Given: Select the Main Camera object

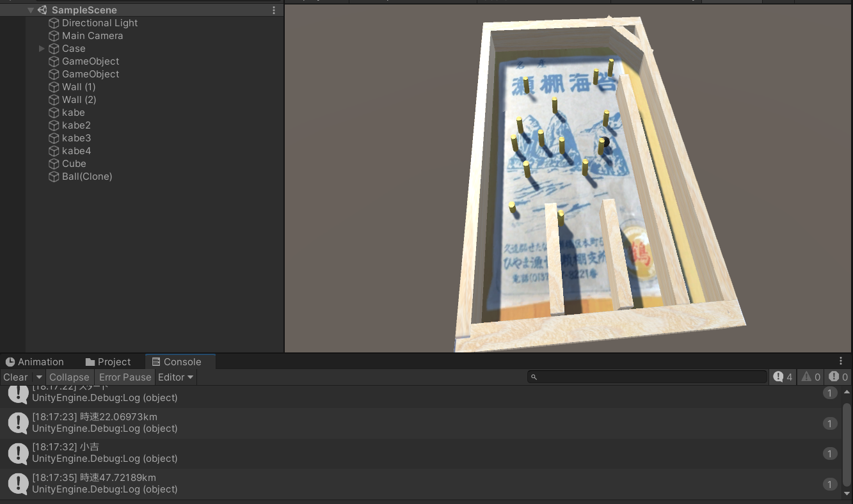Looking at the screenshot, I should (92, 36).
